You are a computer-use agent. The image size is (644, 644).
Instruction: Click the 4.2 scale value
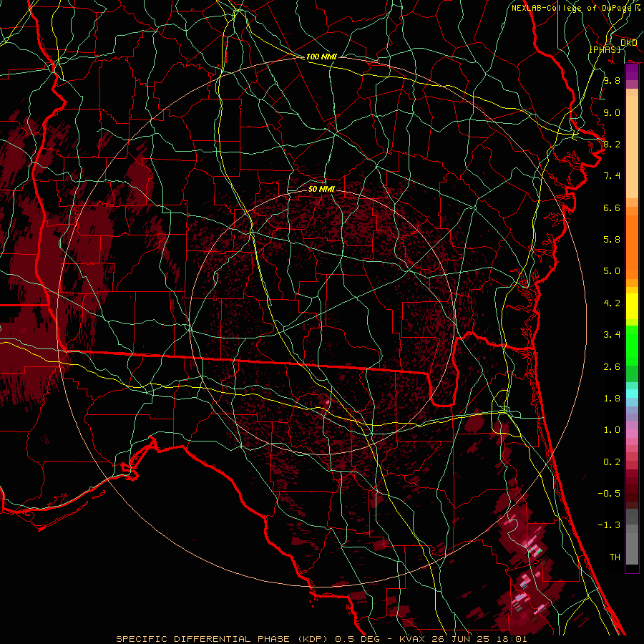coord(612,303)
